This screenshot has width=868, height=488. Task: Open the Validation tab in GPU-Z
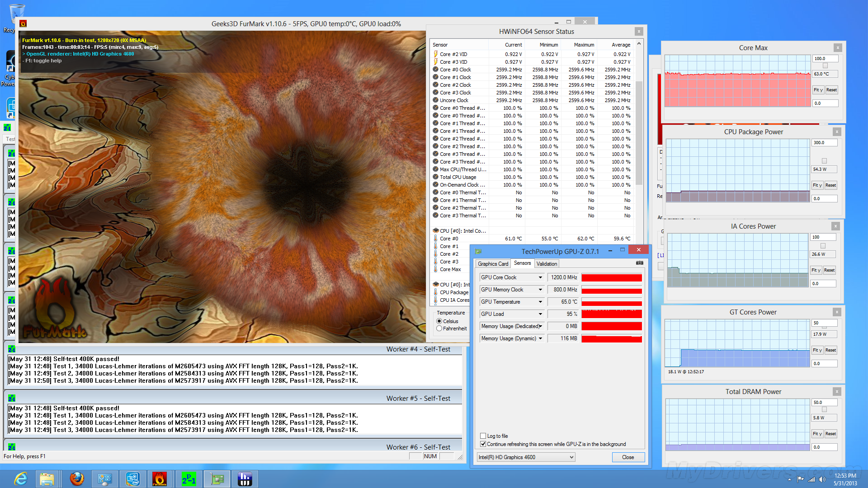coord(547,264)
